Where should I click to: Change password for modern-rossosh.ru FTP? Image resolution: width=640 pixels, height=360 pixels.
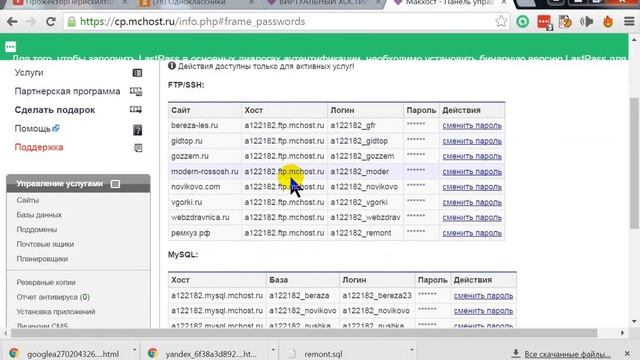point(472,172)
